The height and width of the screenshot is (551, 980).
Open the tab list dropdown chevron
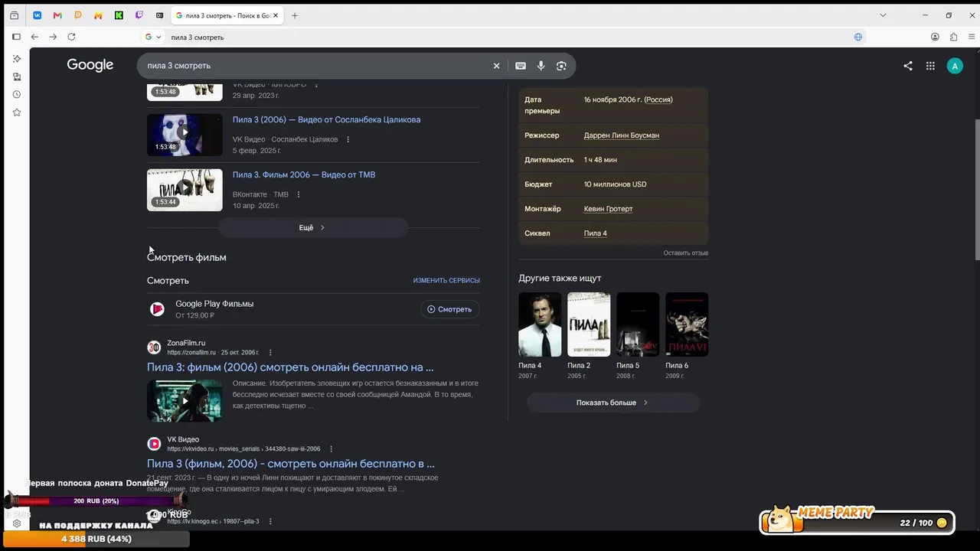(883, 15)
